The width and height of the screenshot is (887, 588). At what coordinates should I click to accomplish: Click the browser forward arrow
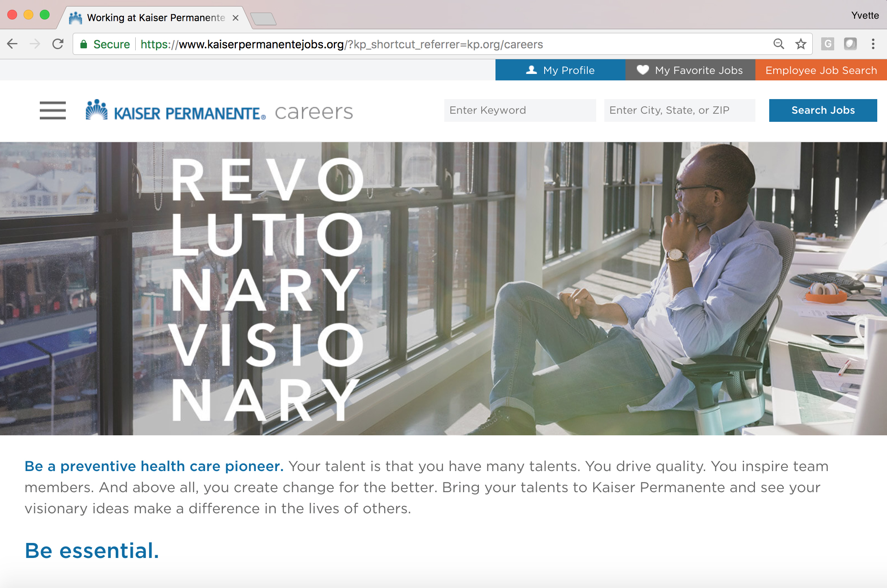click(35, 44)
